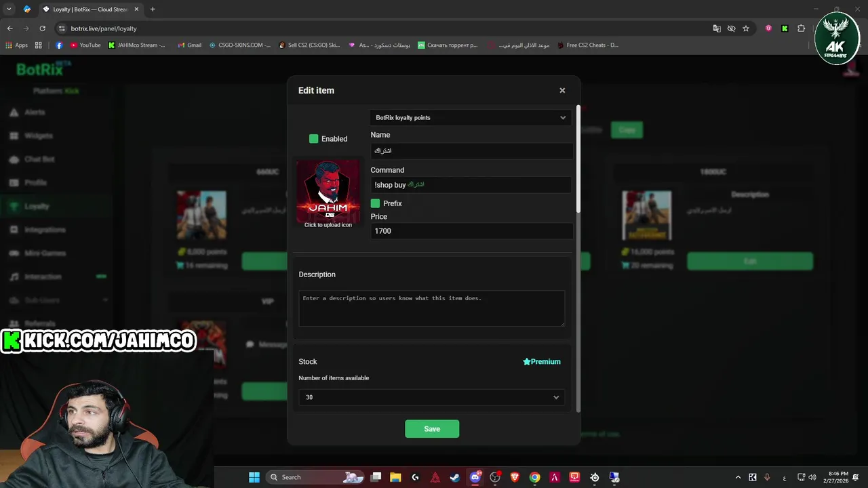Open the Kick extension icon in toolbar
Viewport: 868px width, 488px height.
(785, 28)
